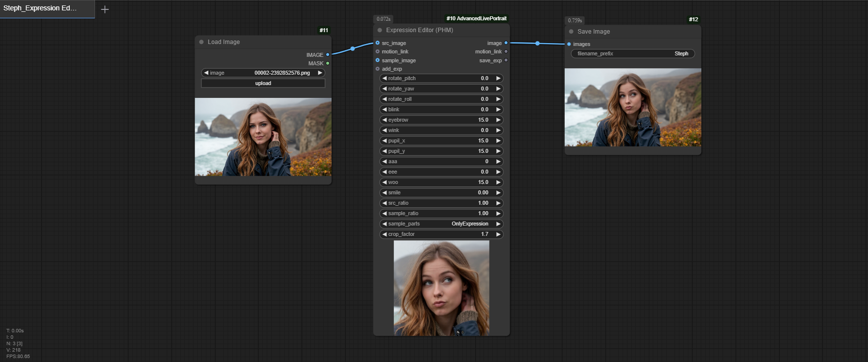Open a new workflow tab with plus icon
Screen dimensions: 868x362
[105, 9]
